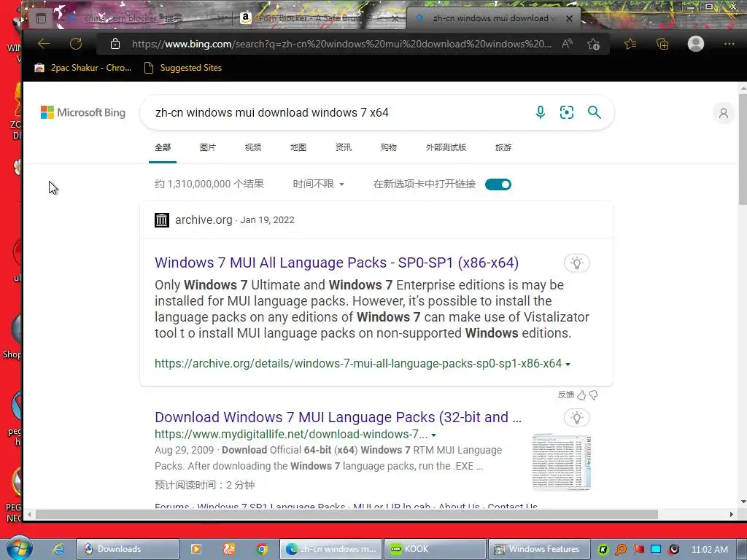
Task: Open the Chrome icon in the taskbar
Action: tap(262, 549)
